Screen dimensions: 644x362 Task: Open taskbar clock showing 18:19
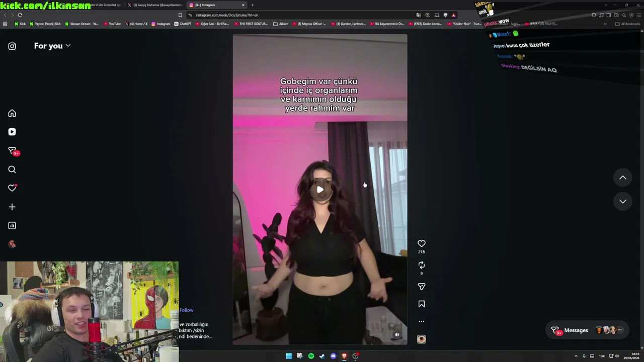click(631, 356)
